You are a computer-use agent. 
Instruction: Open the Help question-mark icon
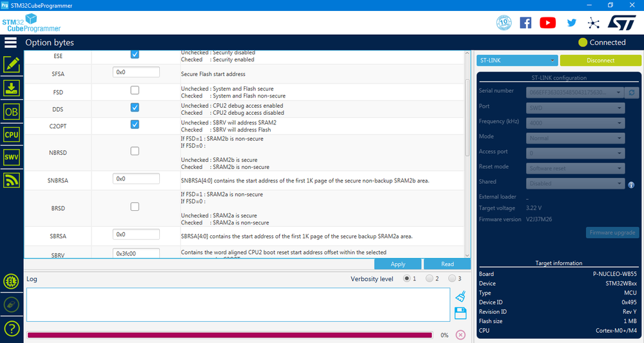coord(12,329)
